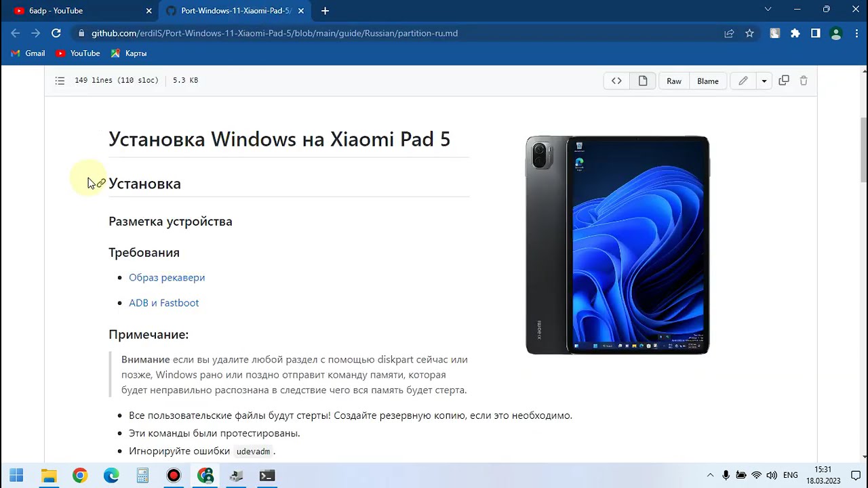Screen dimensions: 868x488
Task: Reload the current page
Action: tap(56, 33)
